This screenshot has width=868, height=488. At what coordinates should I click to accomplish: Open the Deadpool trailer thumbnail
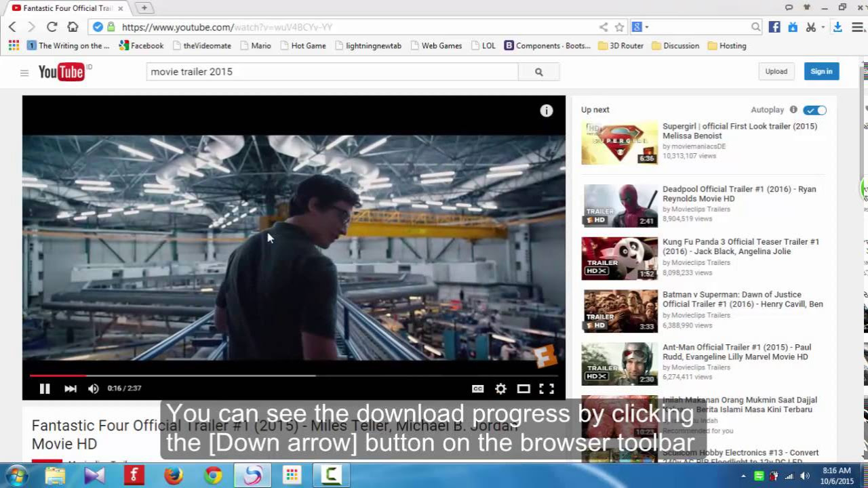(620, 205)
